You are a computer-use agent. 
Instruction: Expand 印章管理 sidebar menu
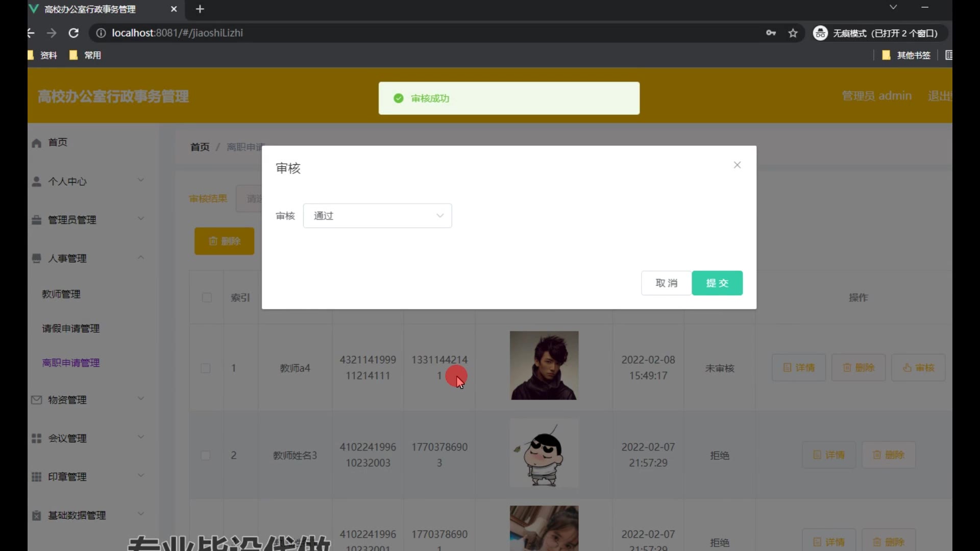pyautogui.click(x=93, y=477)
